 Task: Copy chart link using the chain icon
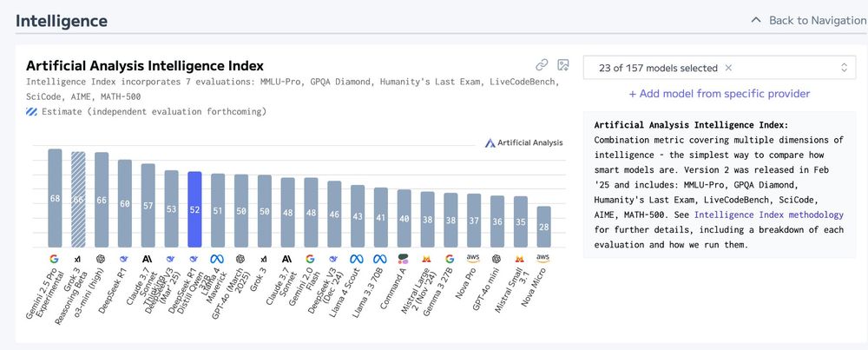coord(542,65)
